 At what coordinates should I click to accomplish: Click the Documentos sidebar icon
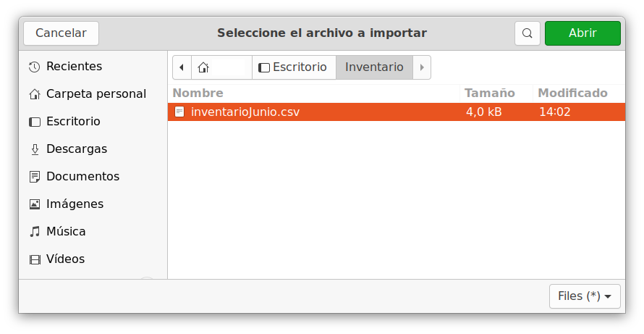pyautogui.click(x=35, y=177)
